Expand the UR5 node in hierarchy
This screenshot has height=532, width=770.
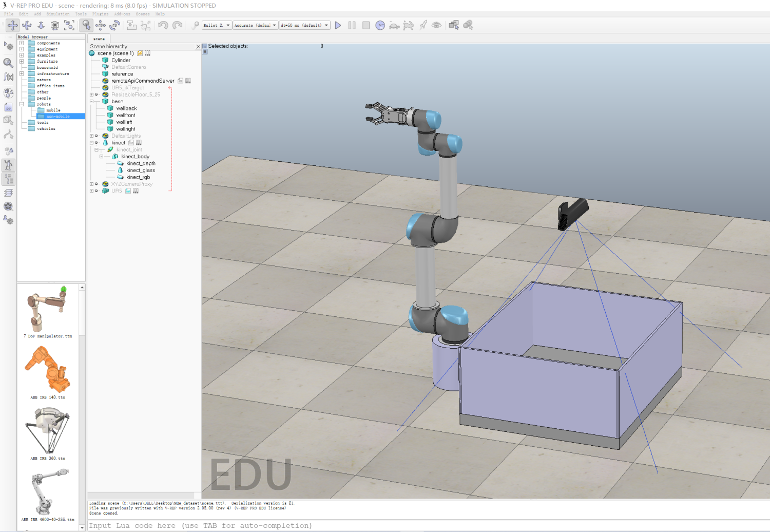pos(92,191)
